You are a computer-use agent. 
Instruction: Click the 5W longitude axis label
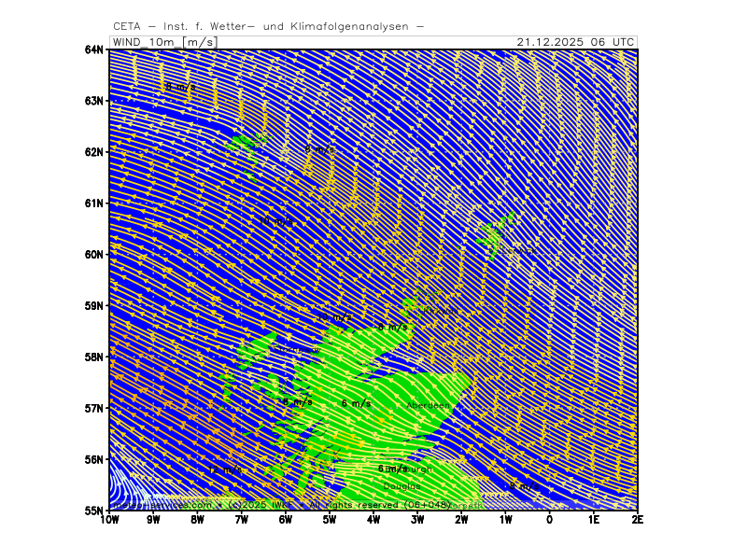click(329, 519)
